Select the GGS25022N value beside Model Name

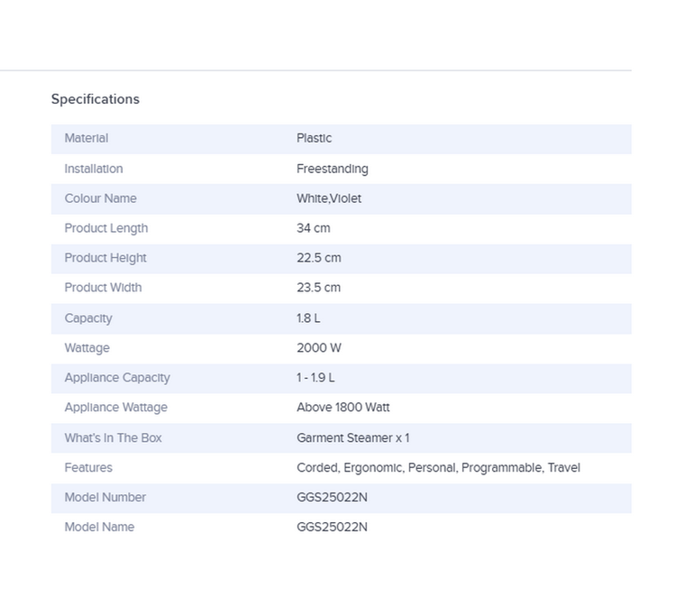(x=332, y=528)
